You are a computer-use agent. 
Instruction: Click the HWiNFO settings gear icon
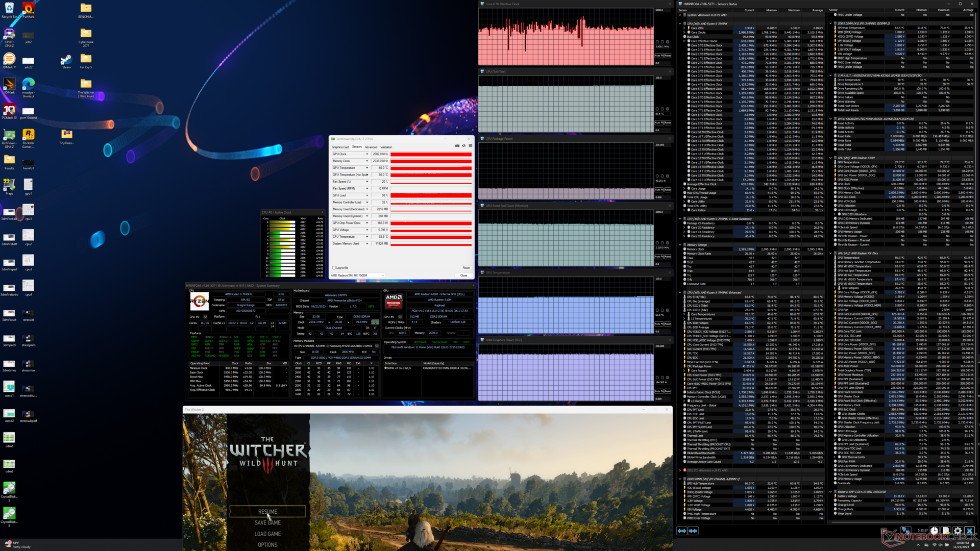point(958,531)
